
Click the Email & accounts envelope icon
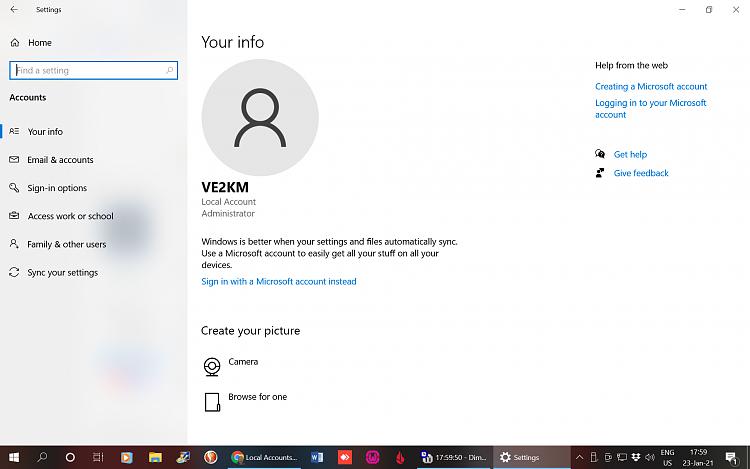point(14,159)
